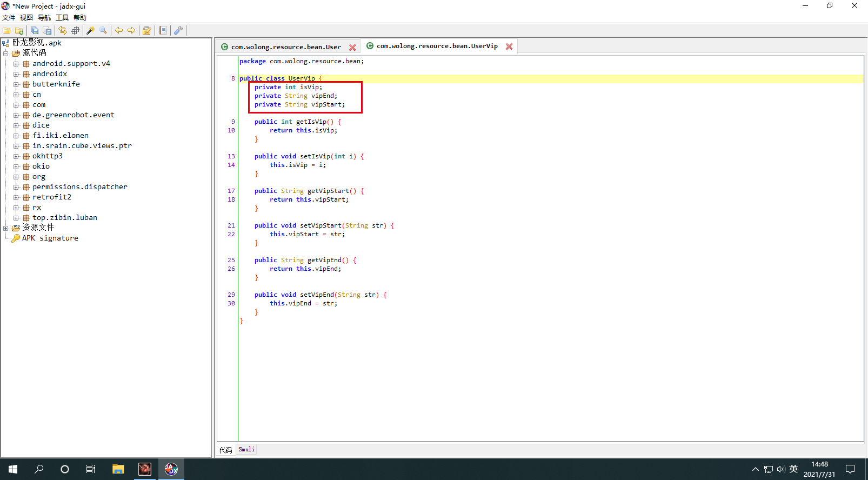Expand the android.support.v4 package
Image resolution: width=868 pixels, height=480 pixels.
(x=16, y=64)
